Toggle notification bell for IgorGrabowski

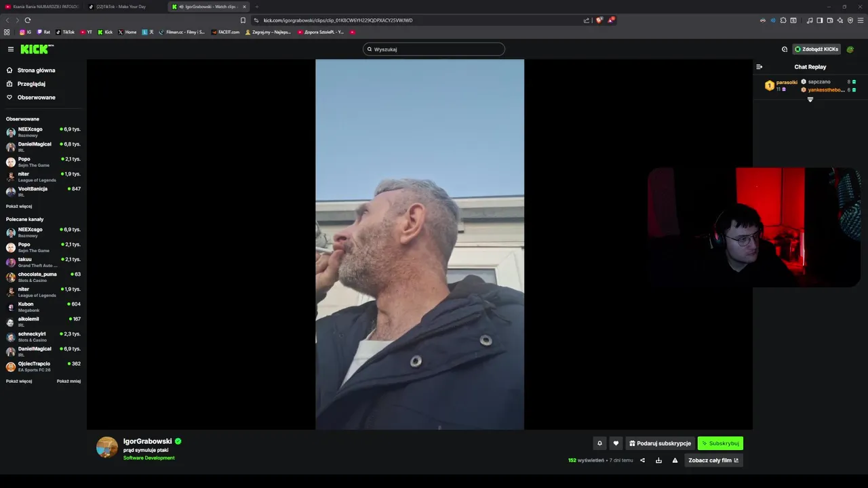599,443
